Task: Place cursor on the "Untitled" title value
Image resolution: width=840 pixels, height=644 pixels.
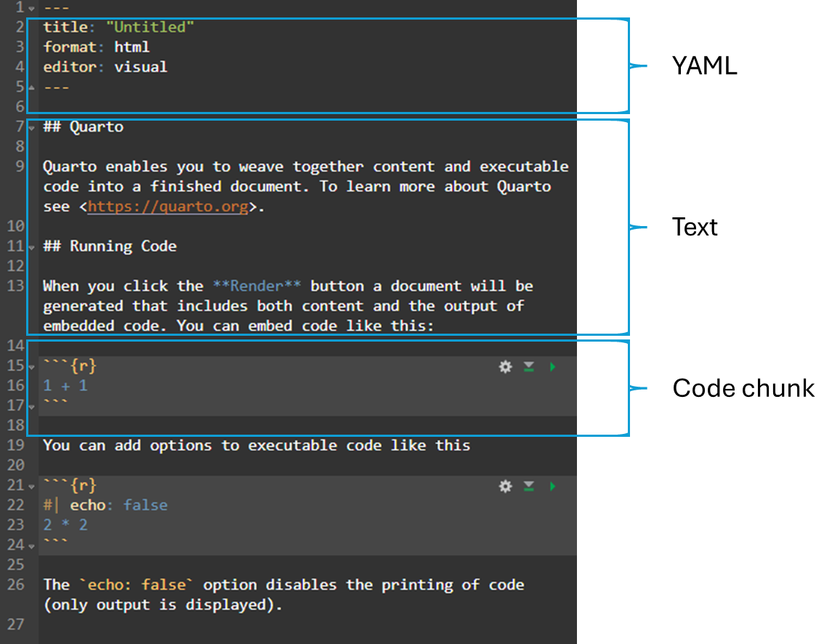Action: [x=150, y=27]
